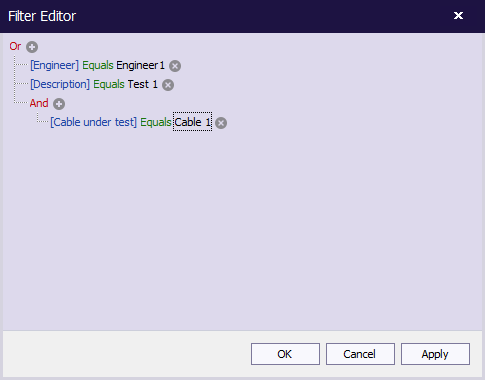Change the [Description] field name
This screenshot has height=380, width=485.
(x=60, y=84)
